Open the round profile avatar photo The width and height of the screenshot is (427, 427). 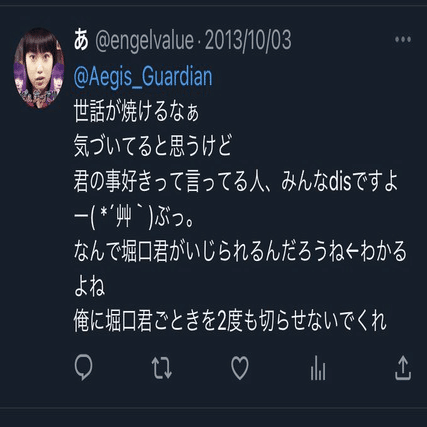(39, 68)
